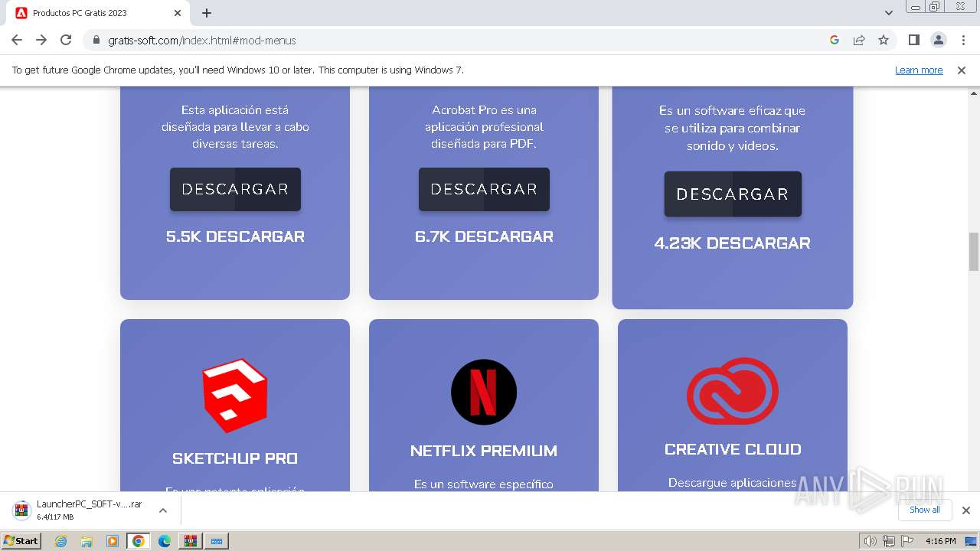Click DESCARGAR for the sound and video software
The image size is (980, 551).
click(733, 194)
